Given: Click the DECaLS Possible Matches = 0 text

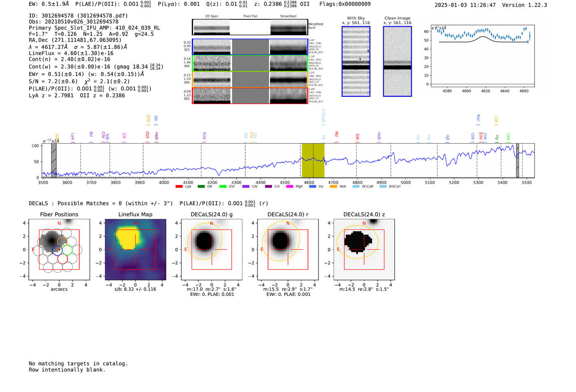Looking at the screenshot, I should pos(101,204).
